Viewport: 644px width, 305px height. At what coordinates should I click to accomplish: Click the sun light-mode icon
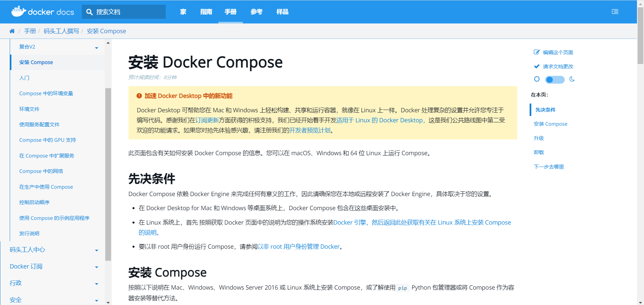[537, 79]
